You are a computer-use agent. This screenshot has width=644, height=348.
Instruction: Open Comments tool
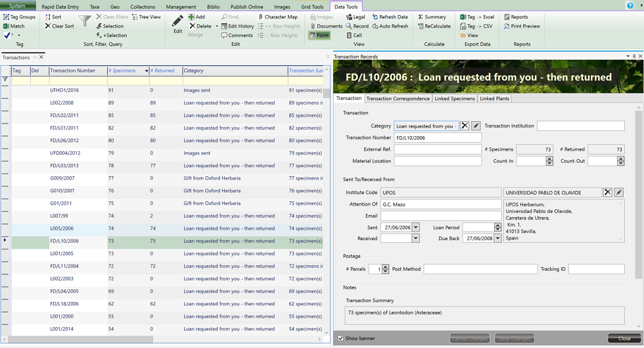pos(237,36)
